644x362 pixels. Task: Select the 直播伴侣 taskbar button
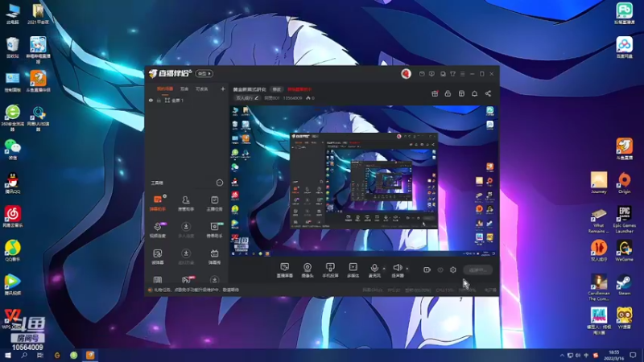(90, 355)
